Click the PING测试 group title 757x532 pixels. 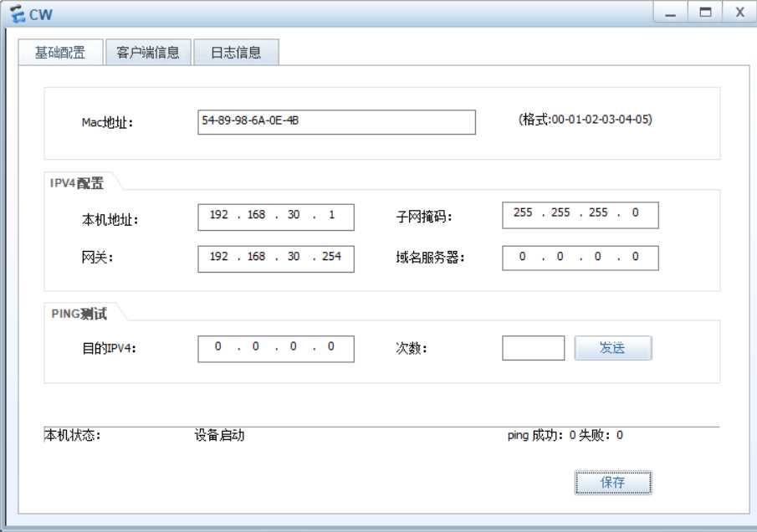pos(79,314)
